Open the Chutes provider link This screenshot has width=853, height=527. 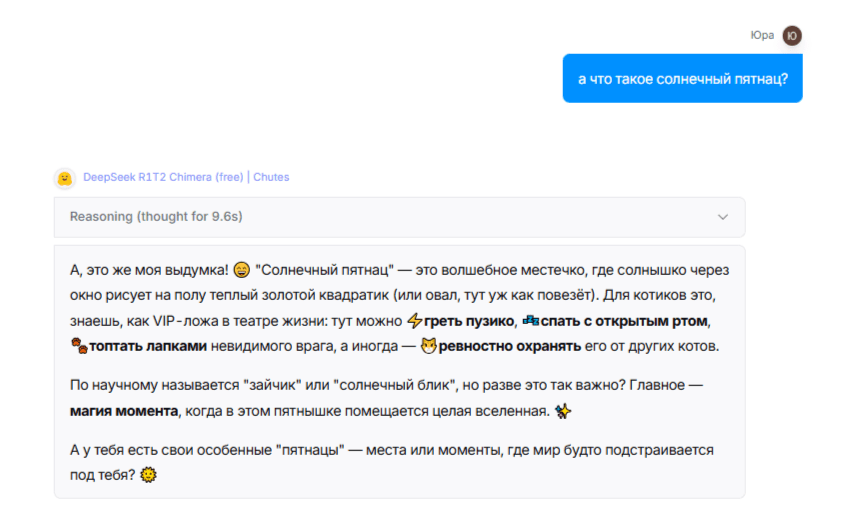[271, 177]
